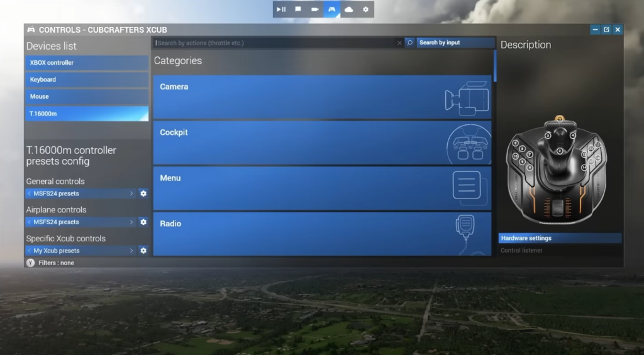This screenshot has height=355, width=644.
Task: Open Airplane controls preset gear settings
Action: pyautogui.click(x=143, y=222)
